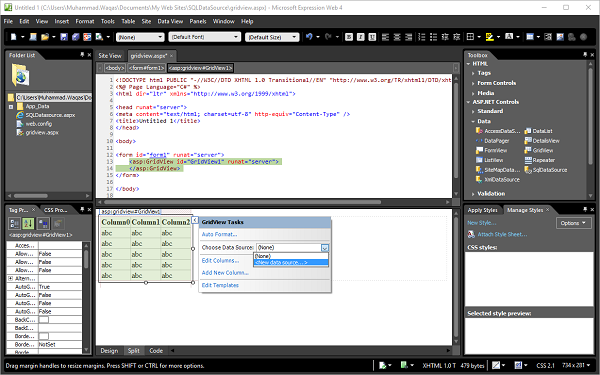The width and height of the screenshot is (600, 375).
Task: Toggle Align Left
Action: [386, 37]
